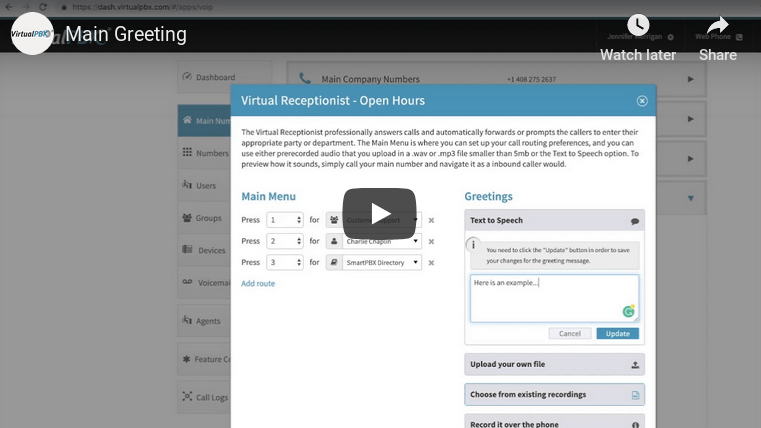Close the Virtual Receptionist dialog
761x428 pixels.
(642, 100)
